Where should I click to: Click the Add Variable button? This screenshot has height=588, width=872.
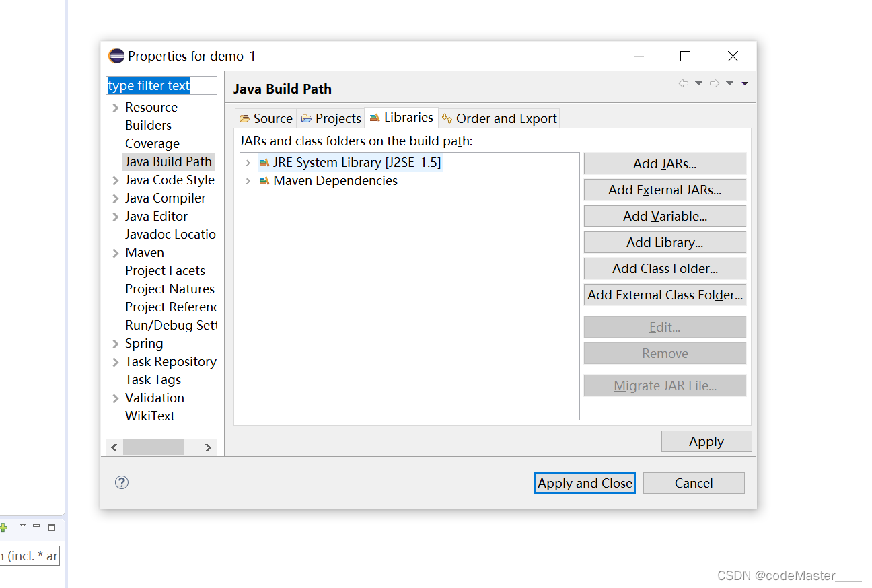(665, 216)
